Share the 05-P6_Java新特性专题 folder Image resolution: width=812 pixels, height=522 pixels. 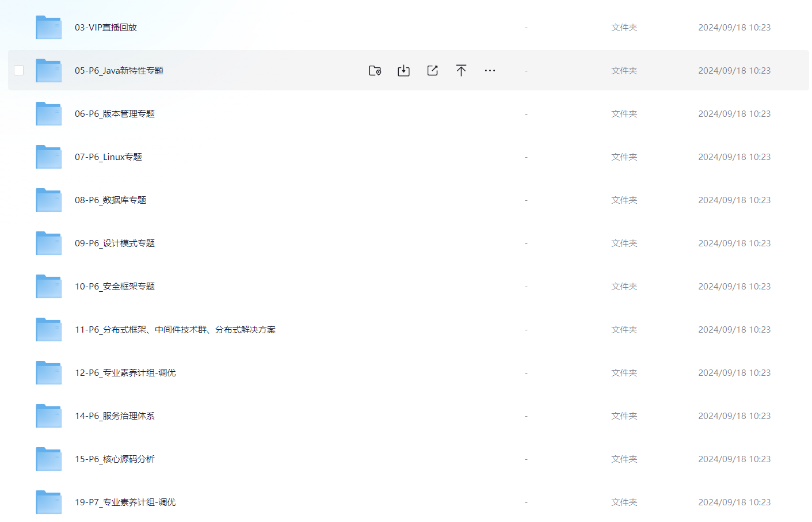tap(432, 71)
